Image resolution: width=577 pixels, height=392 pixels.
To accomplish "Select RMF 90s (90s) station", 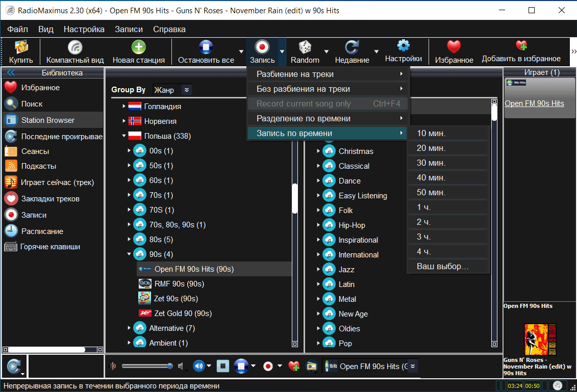I will pos(179,284).
